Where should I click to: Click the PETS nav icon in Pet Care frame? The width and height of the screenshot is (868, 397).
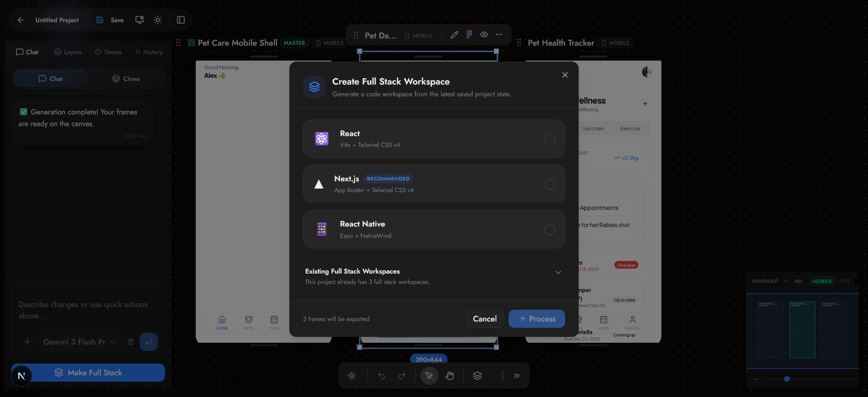(x=249, y=320)
